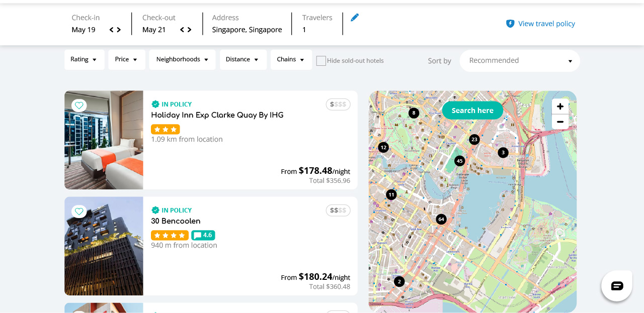The image size is (644, 313).
Task: Zoom in on the map
Action: (x=560, y=107)
